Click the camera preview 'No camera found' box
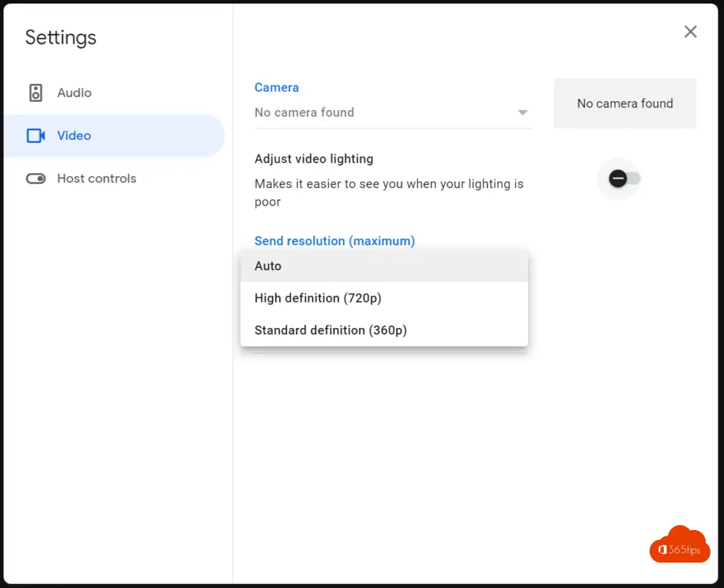The image size is (724, 588). pyautogui.click(x=624, y=104)
